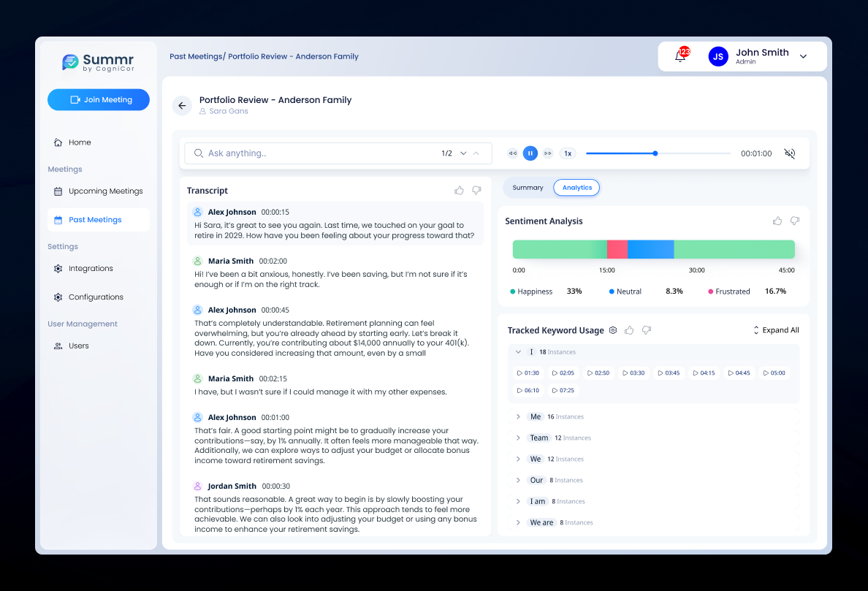
Task: Expand the "Team" keyword row
Action: click(x=518, y=438)
